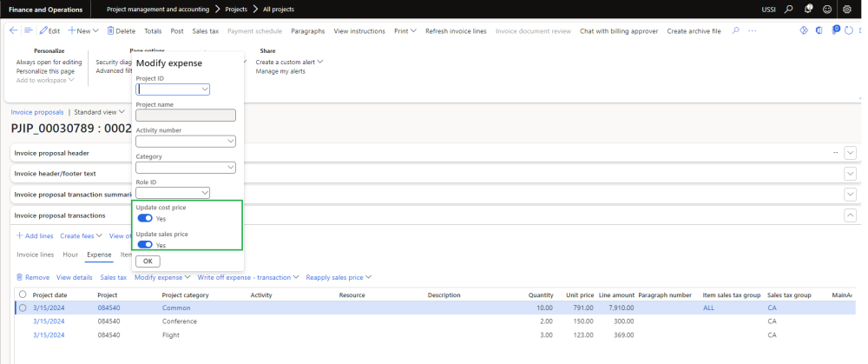Click the Project name field

(x=186, y=116)
